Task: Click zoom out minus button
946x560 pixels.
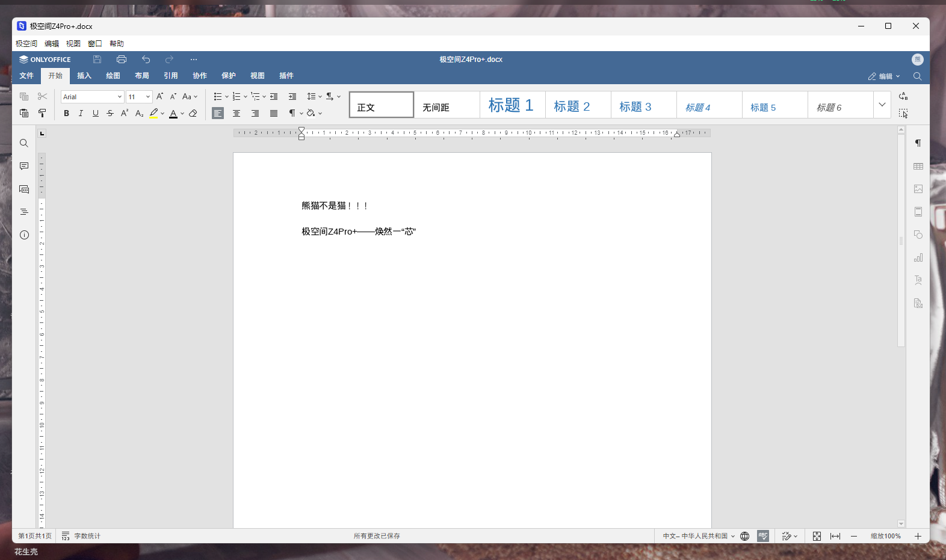Action: [854, 536]
